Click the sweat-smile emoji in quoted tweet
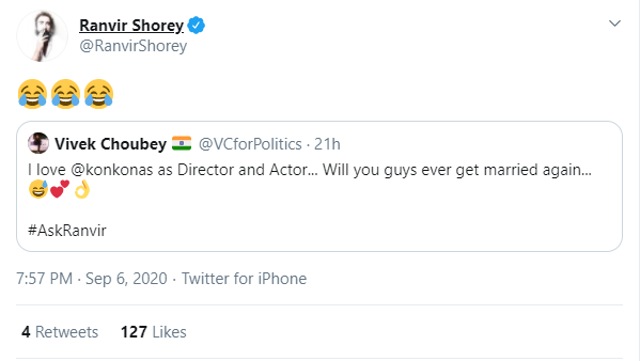Viewport: 640px width, 361px height. pos(38,189)
